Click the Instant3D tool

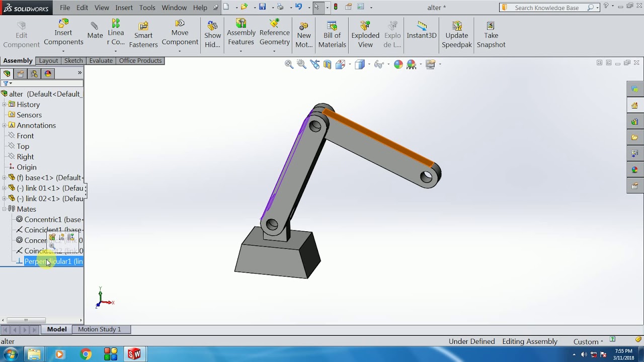422,30
